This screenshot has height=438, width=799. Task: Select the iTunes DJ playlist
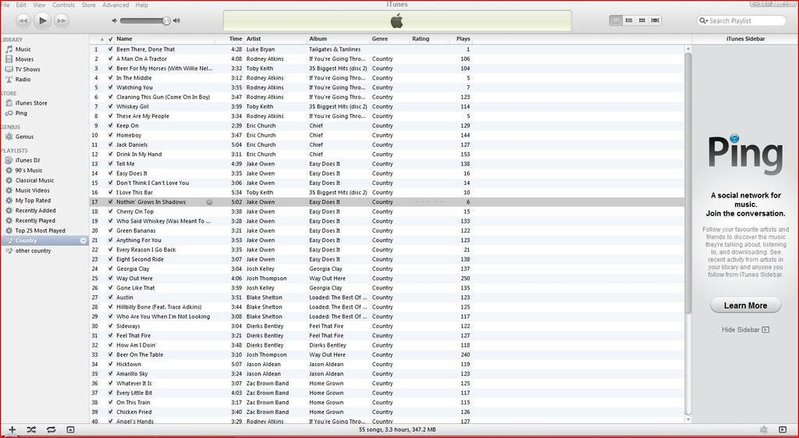pyautogui.click(x=28, y=160)
